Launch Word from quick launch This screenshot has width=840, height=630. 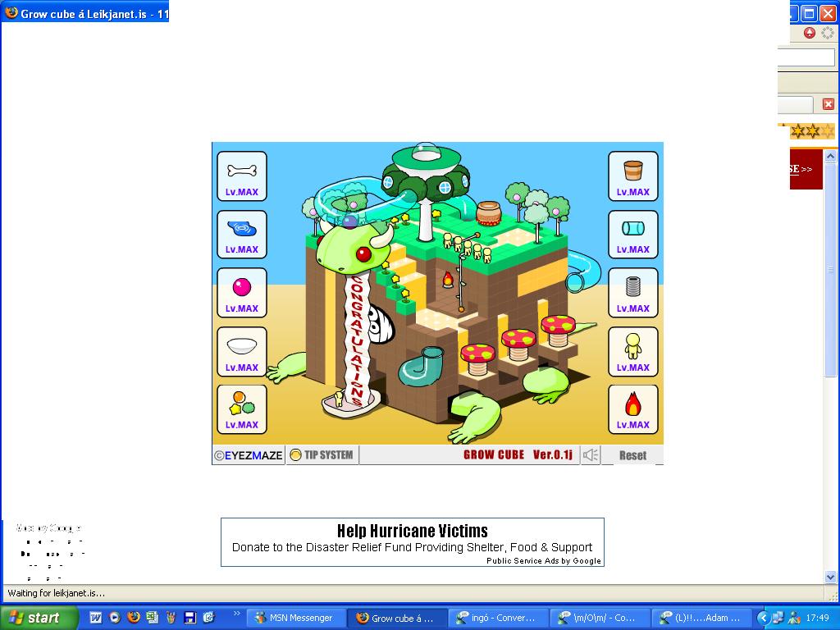point(95,618)
